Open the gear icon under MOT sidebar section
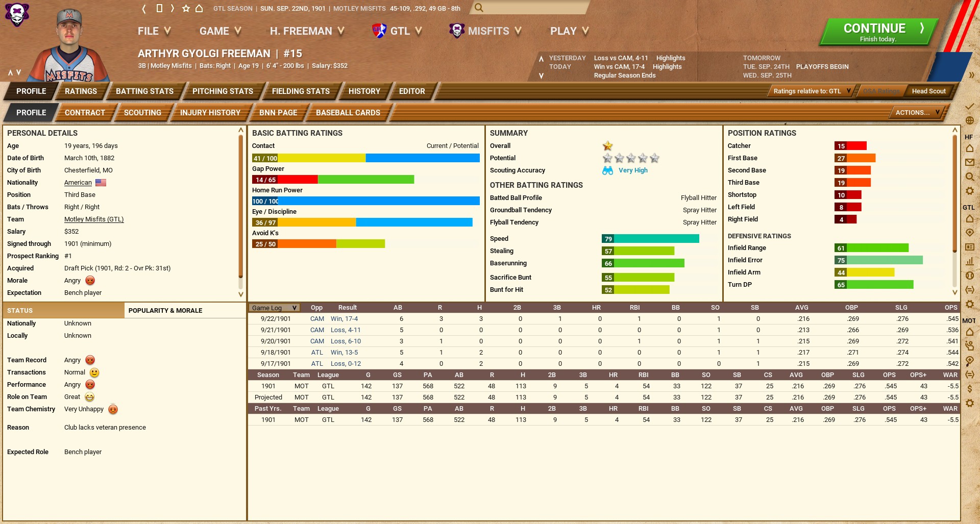 [969, 403]
